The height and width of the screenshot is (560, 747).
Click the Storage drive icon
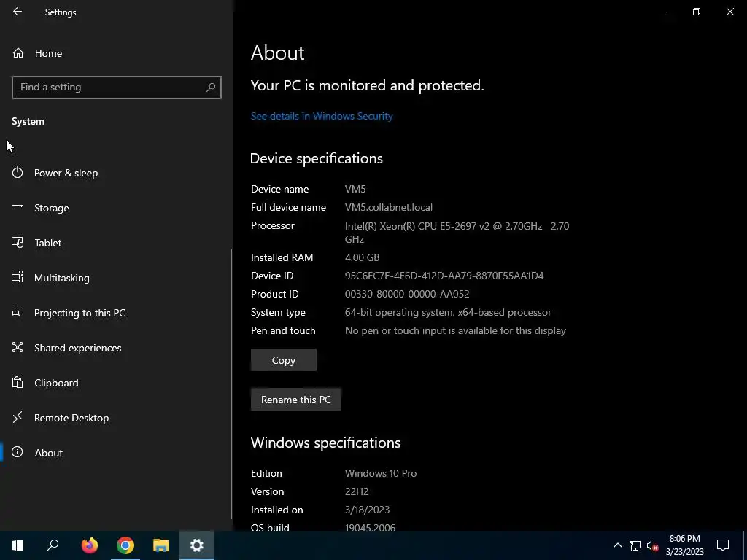tap(18, 207)
